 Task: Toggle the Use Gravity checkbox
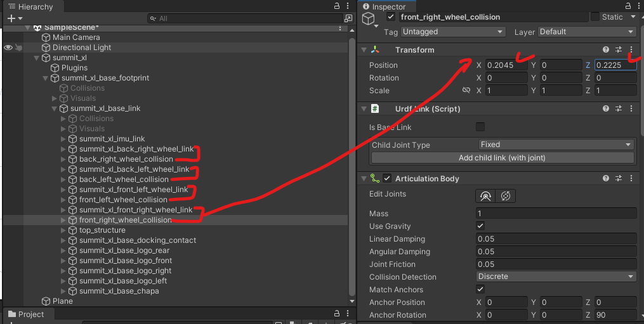pyautogui.click(x=480, y=226)
